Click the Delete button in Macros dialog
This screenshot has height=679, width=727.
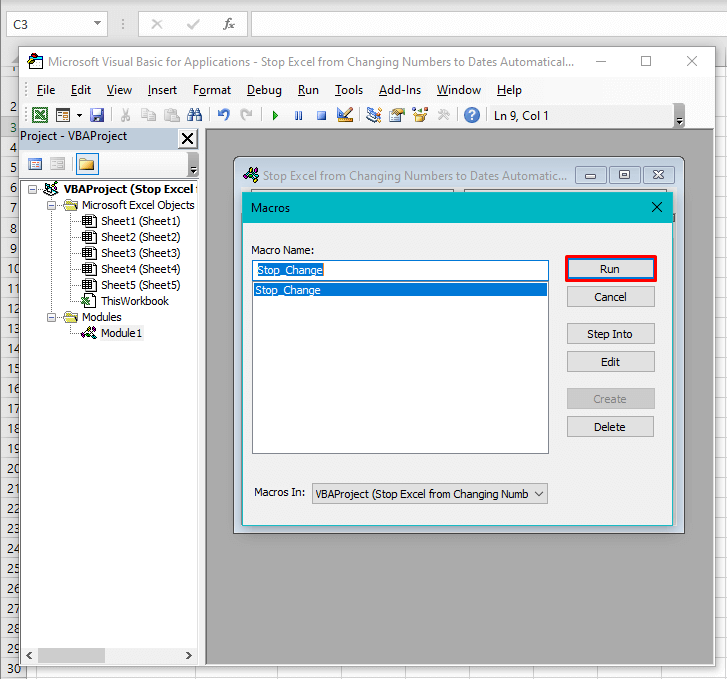(611, 427)
